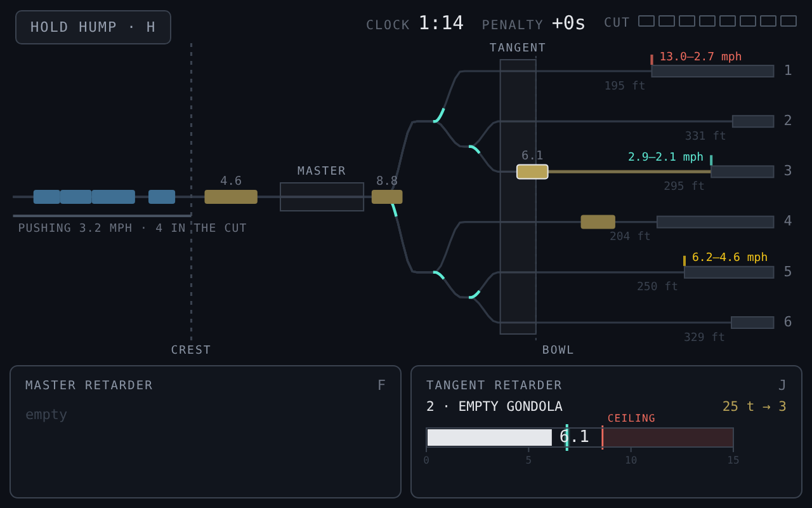Click the standing cars block on track 6
Screen dimensions: 812x508
click(x=752, y=323)
